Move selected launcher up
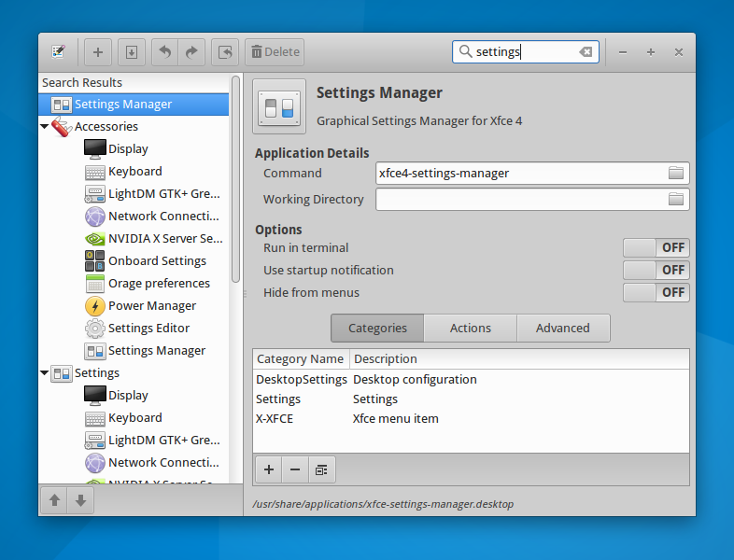This screenshot has width=734, height=560. (54, 500)
